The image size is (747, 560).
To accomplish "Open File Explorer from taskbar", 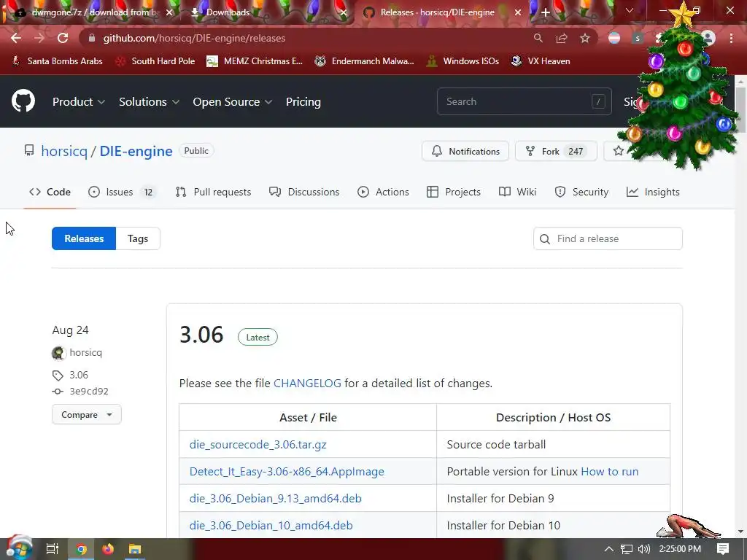I will point(135,549).
